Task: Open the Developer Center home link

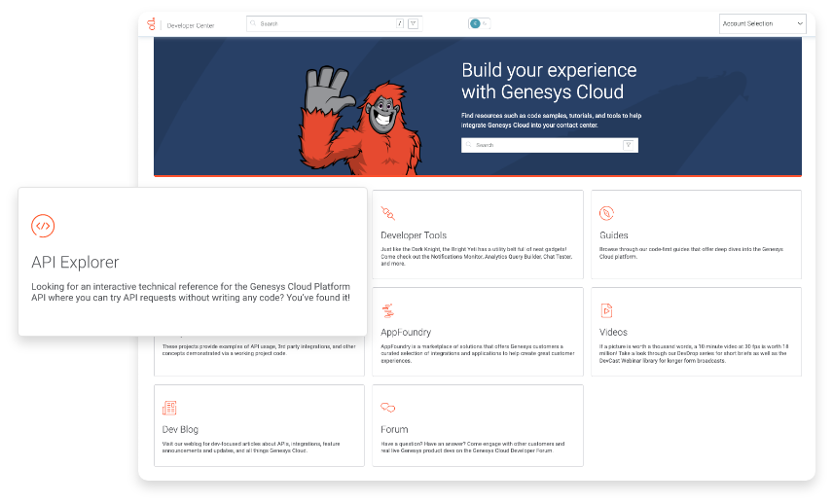Action: click(190, 25)
